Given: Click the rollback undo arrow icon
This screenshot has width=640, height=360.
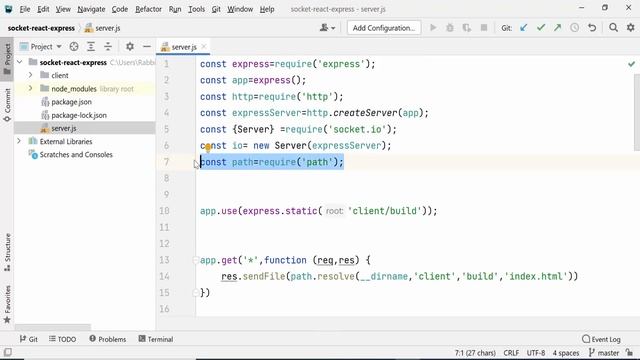Looking at the screenshot, I should [x=592, y=28].
